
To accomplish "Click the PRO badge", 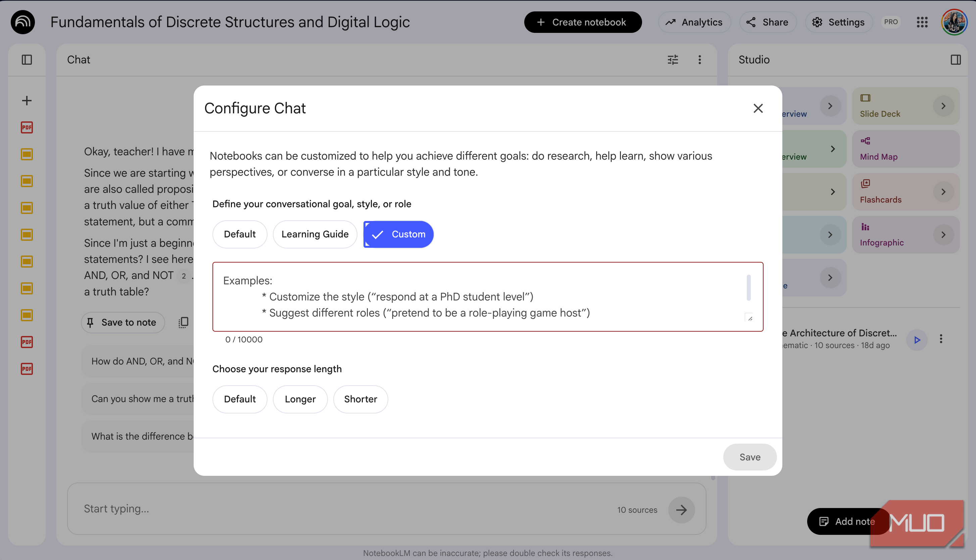I will click(x=890, y=22).
